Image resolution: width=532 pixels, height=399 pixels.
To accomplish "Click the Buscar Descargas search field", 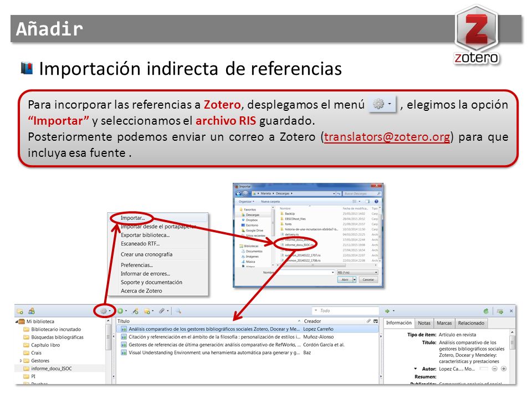I will 362,193.
